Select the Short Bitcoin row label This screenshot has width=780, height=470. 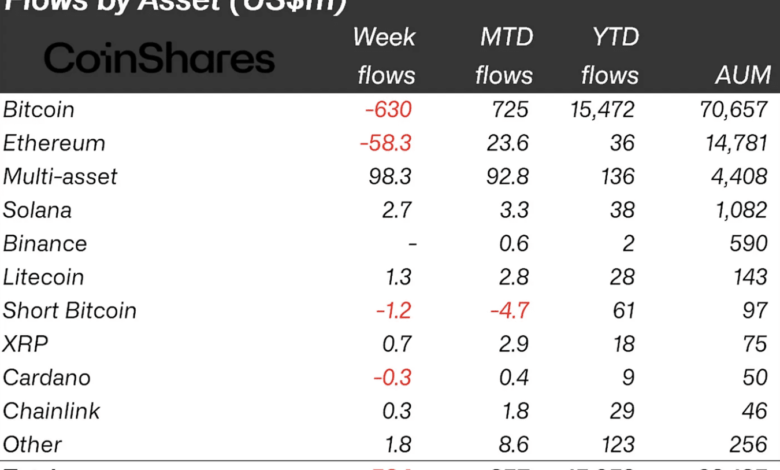click(x=69, y=311)
